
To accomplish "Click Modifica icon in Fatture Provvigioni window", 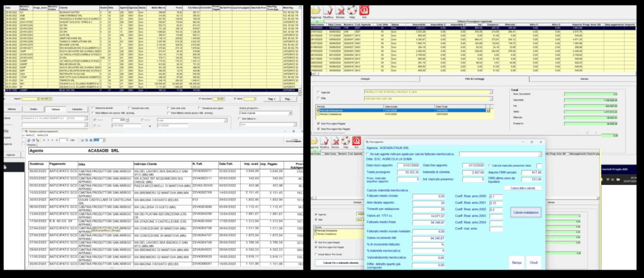I will click(328, 10).
